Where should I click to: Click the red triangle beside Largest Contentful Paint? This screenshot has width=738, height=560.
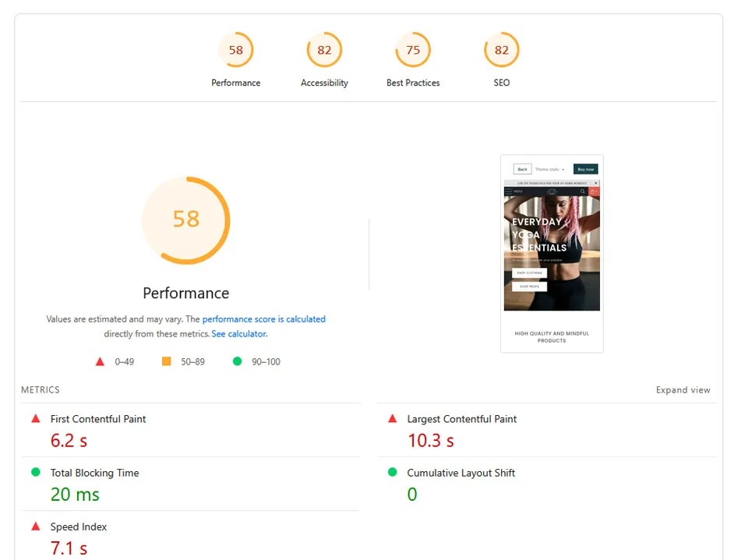(x=393, y=419)
